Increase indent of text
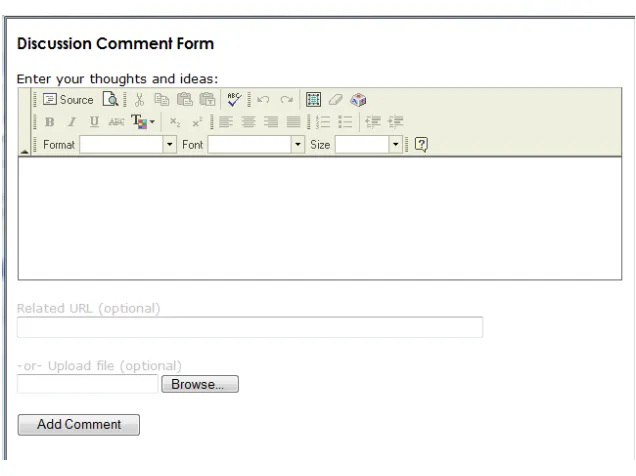Image resolution: width=636 pixels, height=476 pixels. point(395,122)
